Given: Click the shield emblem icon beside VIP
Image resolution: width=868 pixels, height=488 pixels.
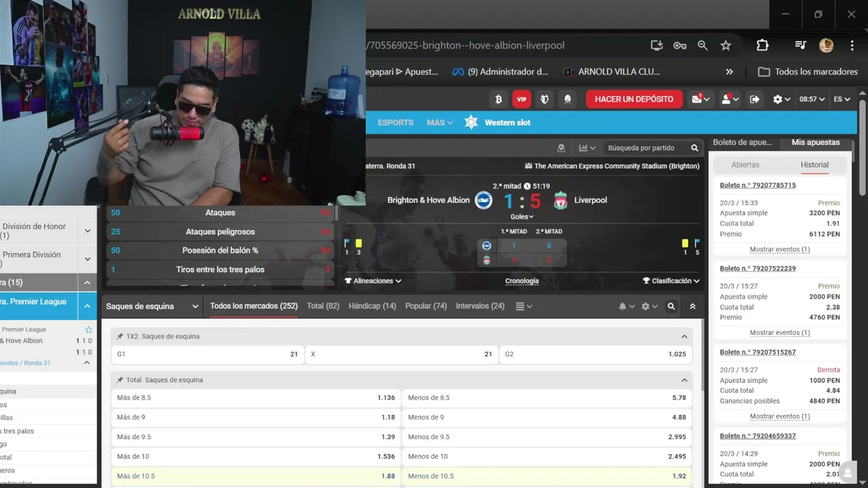Looking at the screenshot, I should tap(545, 99).
